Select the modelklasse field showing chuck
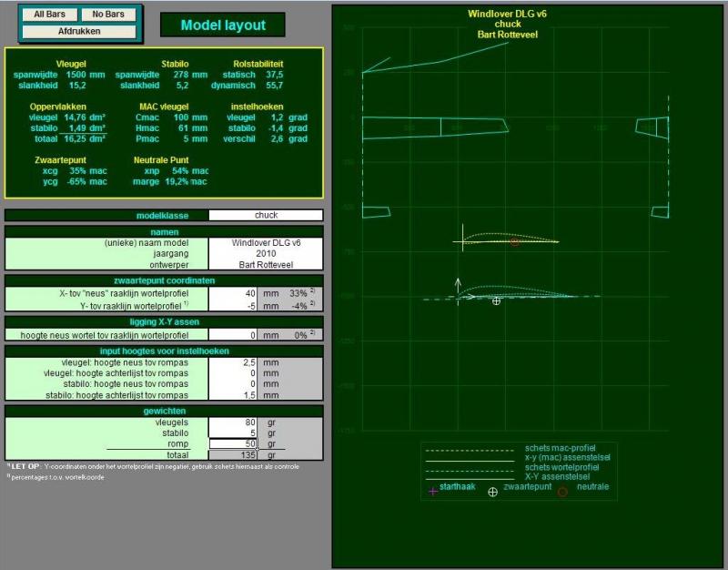 tap(266, 215)
